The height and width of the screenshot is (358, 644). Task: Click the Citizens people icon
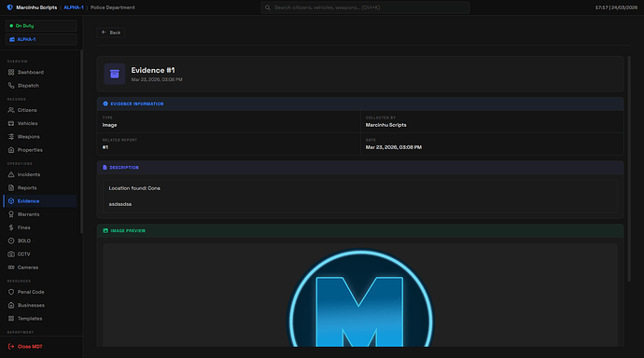(x=11, y=110)
